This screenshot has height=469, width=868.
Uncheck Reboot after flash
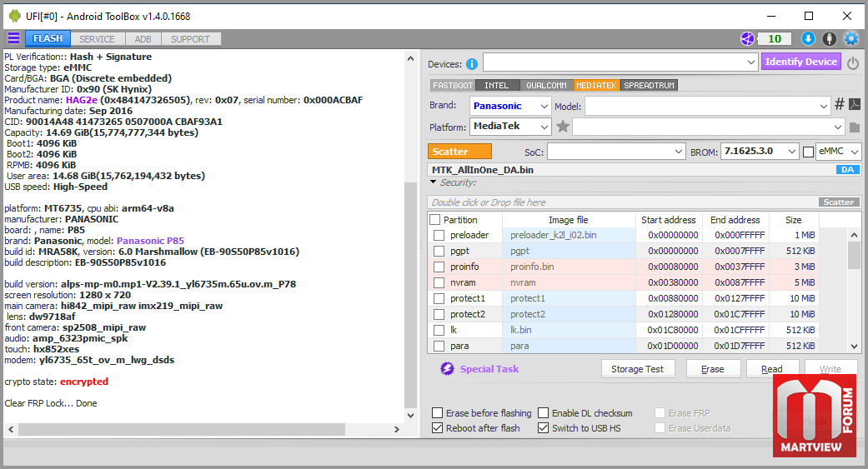click(x=437, y=428)
